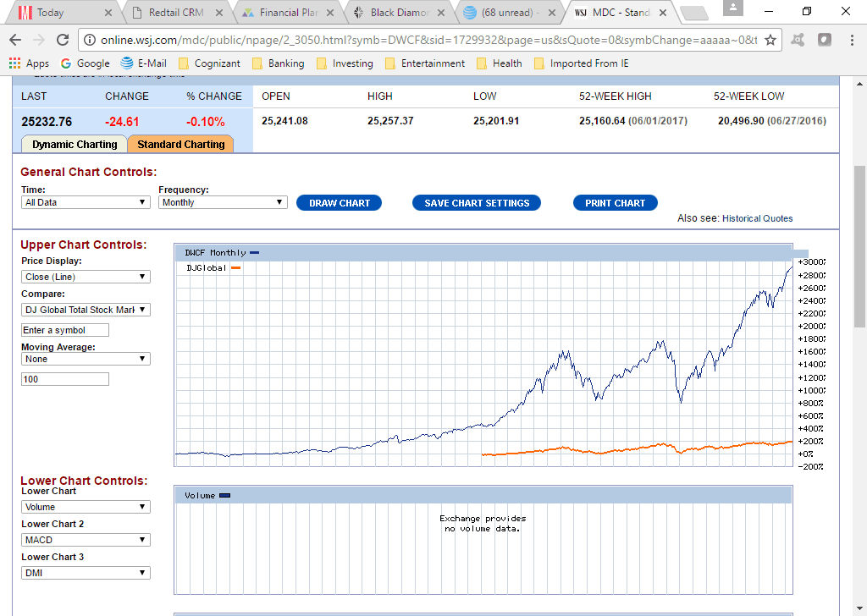Open the Time dropdown showing All Data
Image resolution: width=867 pixels, height=616 pixels.
(x=86, y=202)
